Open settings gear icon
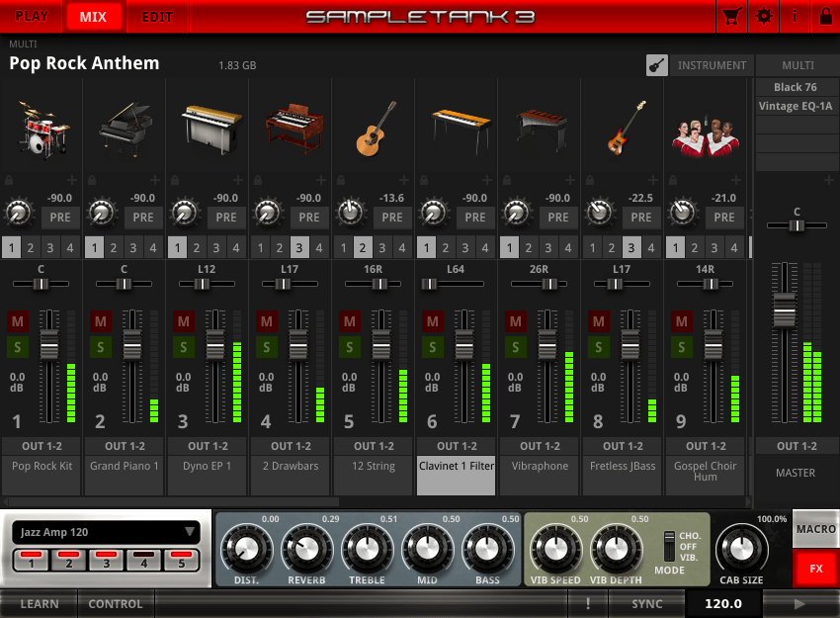Screen dimensions: 840x618 coord(763,17)
